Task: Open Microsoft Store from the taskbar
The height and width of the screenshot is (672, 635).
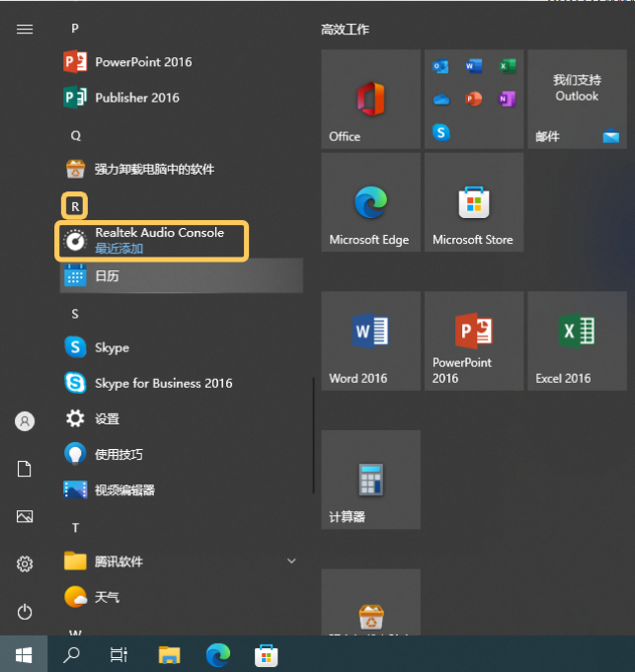Action: (x=267, y=655)
